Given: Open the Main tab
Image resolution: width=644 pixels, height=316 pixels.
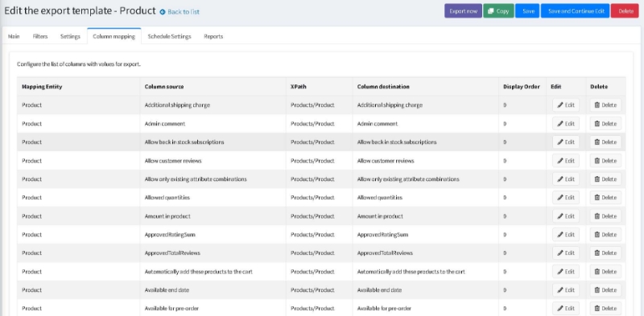Looking at the screenshot, I should coord(14,36).
